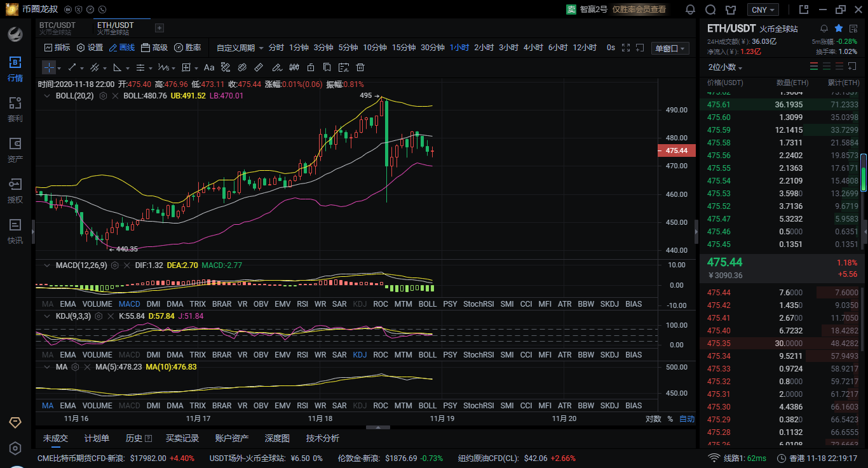Click the 指标 indicators button
The height and width of the screenshot is (468, 868).
point(57,48)
